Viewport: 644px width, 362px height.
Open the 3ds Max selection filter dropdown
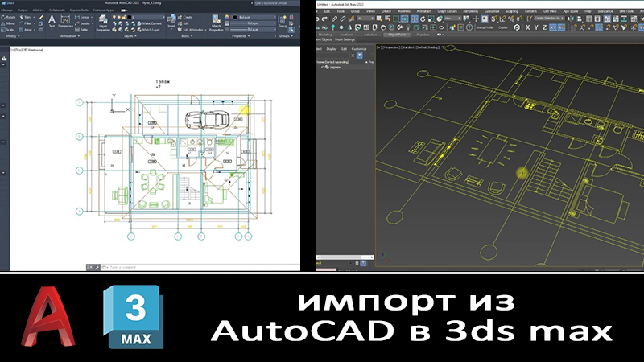[x=365, y=19]
